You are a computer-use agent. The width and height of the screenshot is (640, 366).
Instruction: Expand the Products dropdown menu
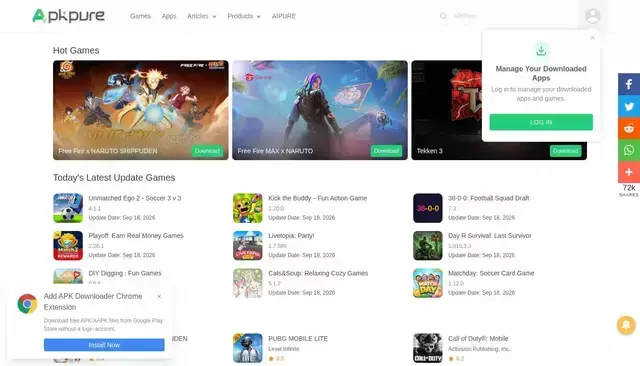coord(244,16)
